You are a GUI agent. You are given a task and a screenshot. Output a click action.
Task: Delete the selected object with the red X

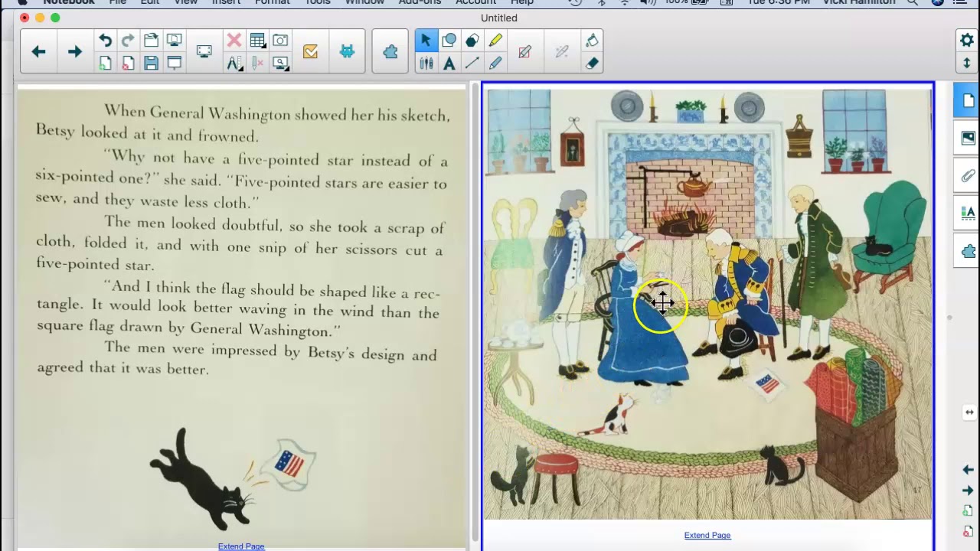(234, 41)
